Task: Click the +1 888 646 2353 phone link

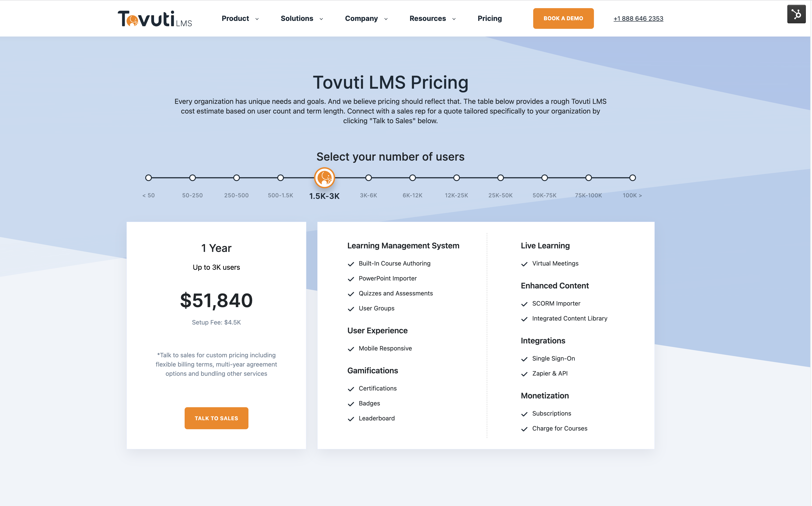Action: pos(638,18)
